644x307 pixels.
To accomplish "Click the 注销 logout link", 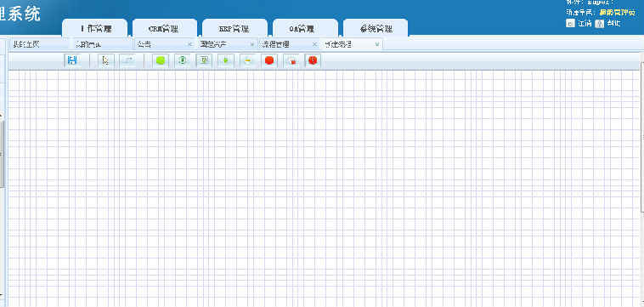I will [x=585, y=24].
